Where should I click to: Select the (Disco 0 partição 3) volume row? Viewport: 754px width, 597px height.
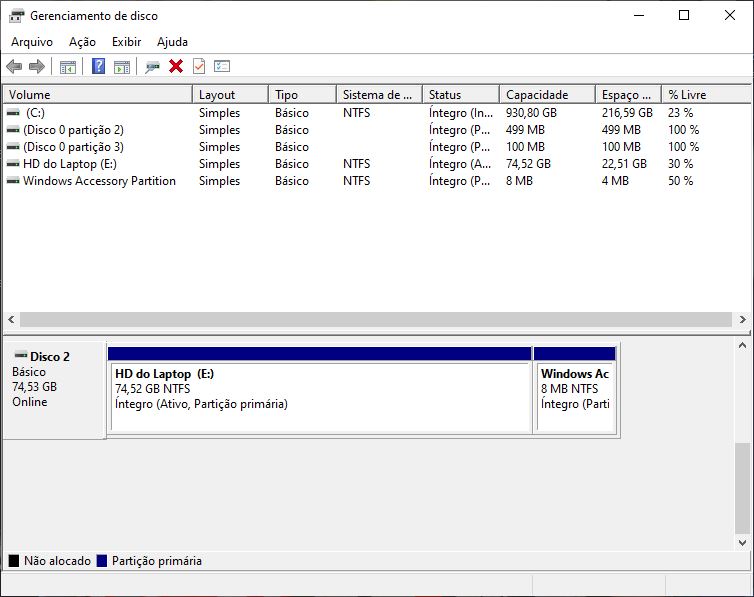377,147
